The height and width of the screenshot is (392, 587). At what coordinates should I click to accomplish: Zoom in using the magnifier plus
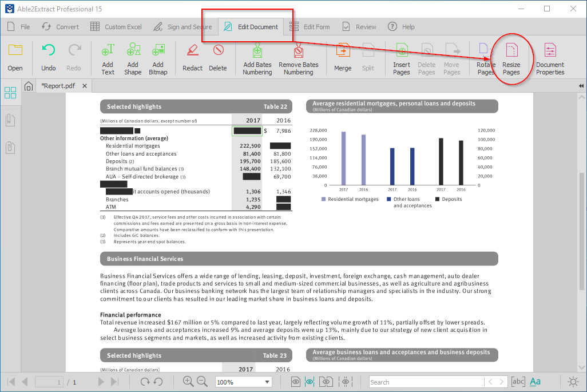tap(188, 382)
